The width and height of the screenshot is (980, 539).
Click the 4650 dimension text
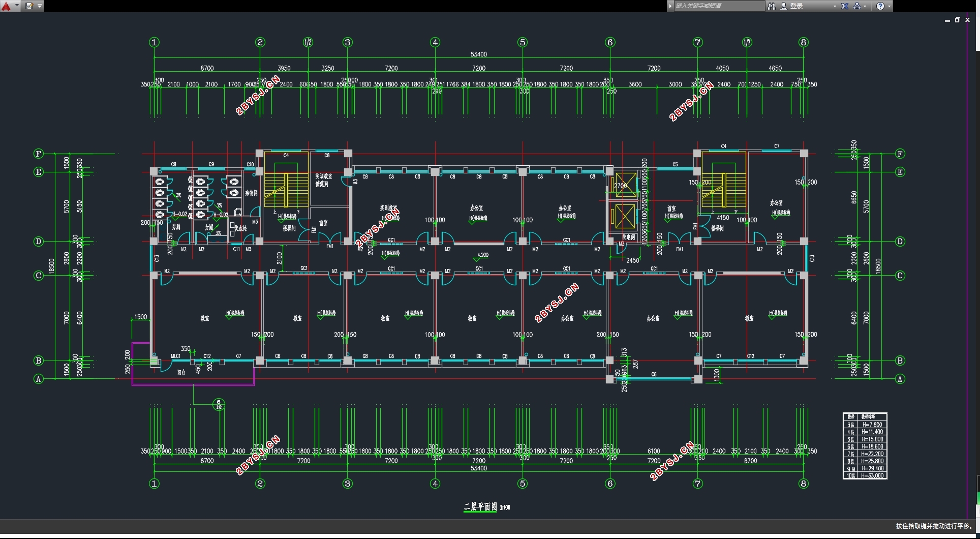775,68
